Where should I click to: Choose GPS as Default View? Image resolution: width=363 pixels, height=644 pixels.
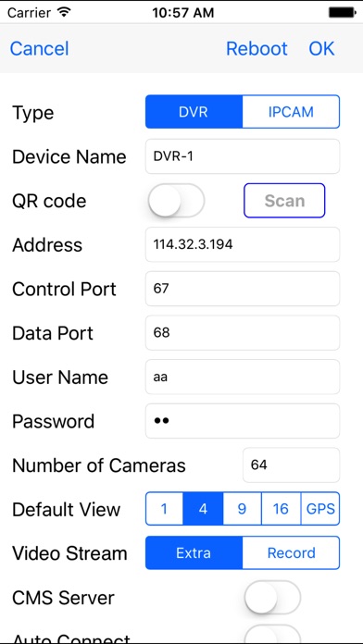click(x=320, y=509)
